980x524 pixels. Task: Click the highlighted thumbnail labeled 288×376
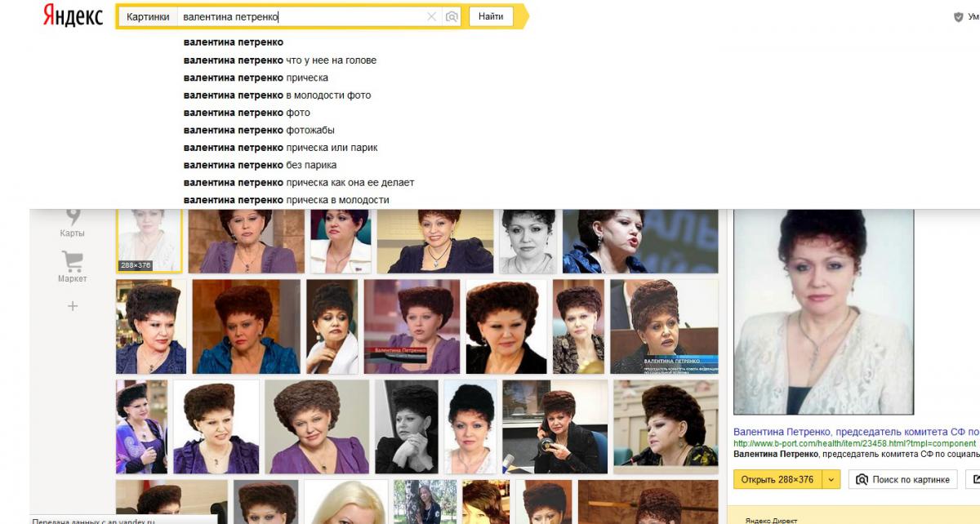149,238
